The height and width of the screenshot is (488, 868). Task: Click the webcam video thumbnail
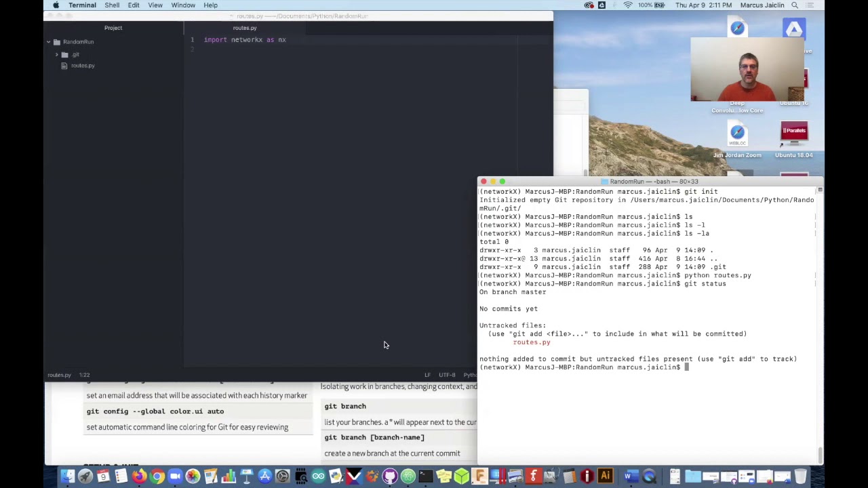point(747,69)
